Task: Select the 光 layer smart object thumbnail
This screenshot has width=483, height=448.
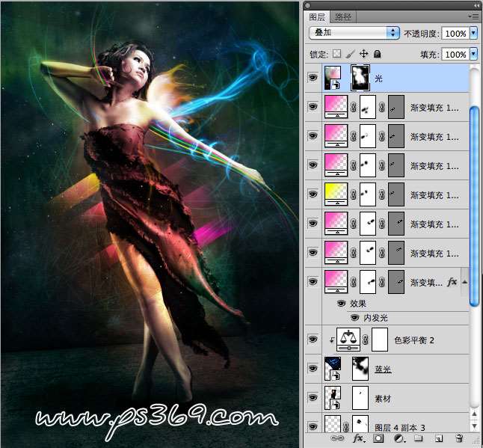Action: (333, 78)
